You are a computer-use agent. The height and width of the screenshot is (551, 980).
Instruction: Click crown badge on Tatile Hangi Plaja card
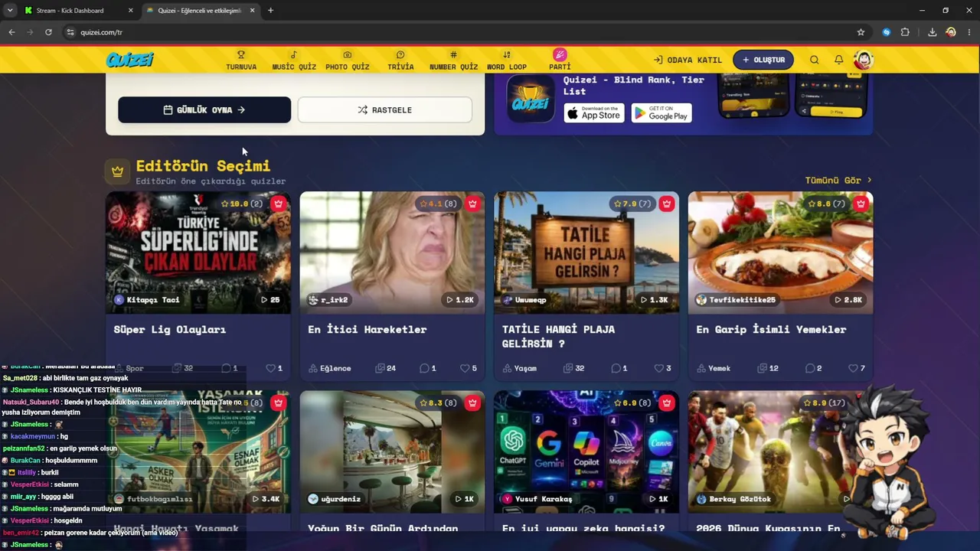pos(667,204)
